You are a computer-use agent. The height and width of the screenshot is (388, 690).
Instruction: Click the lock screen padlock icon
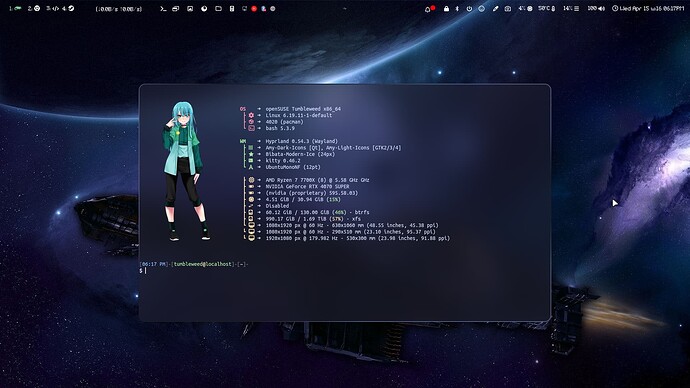(x=446, y=8)
